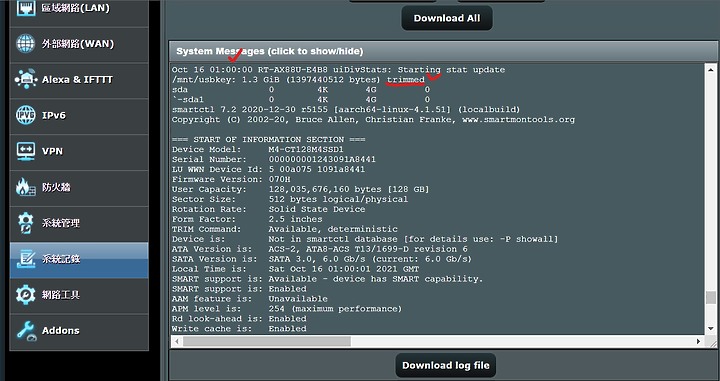Click the Download All button
Screen dimensions: 720x381
click(x=447, y=18)
